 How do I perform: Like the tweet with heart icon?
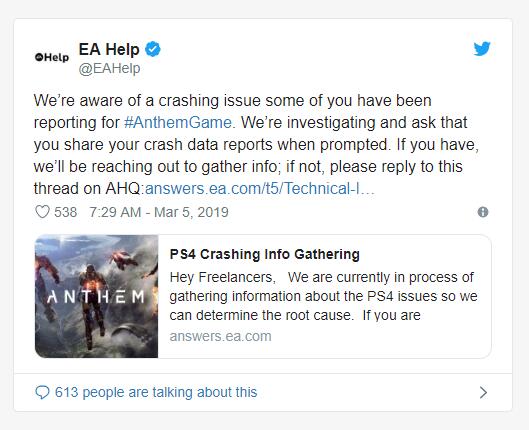(43, 212)
